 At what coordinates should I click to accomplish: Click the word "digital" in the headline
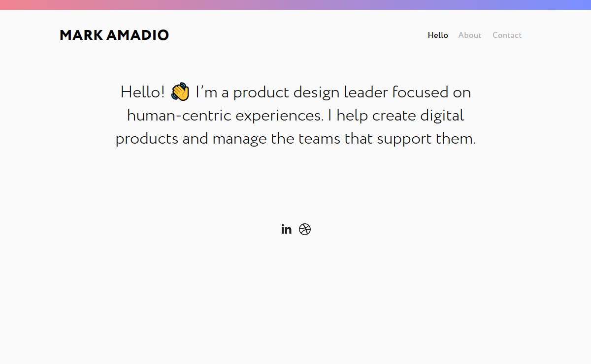point(442,116)
